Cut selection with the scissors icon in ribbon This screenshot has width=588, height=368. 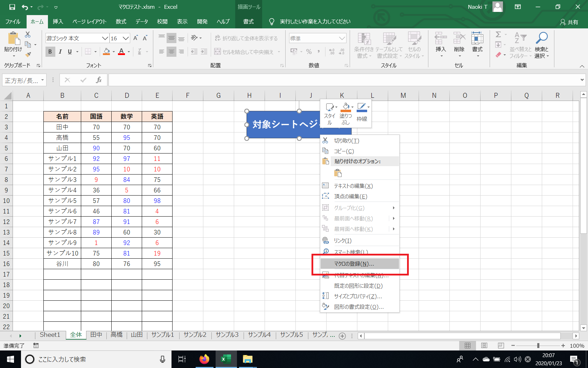click(x=28, y=34)
